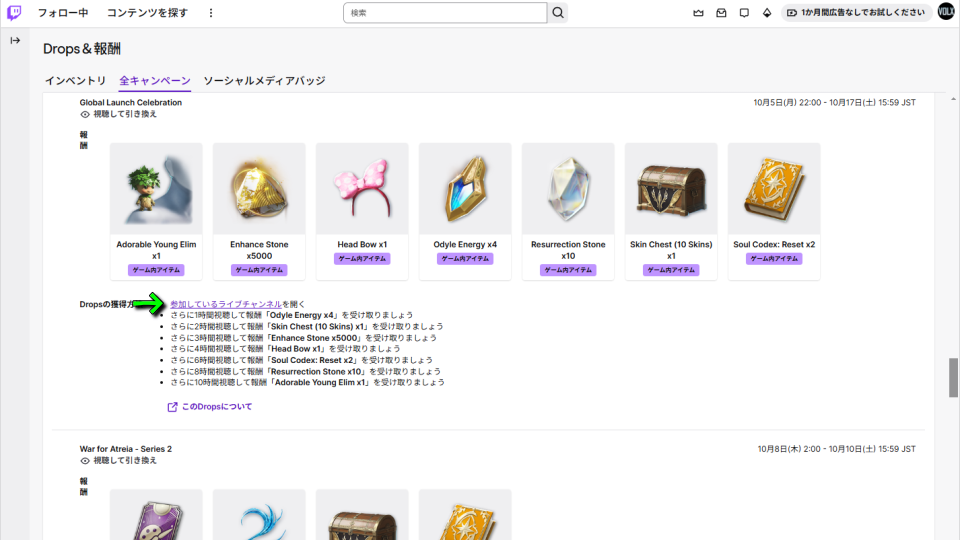
Task: Switch to ソーシャルメディアバッジ tab
Action: [x=264, y=81]
